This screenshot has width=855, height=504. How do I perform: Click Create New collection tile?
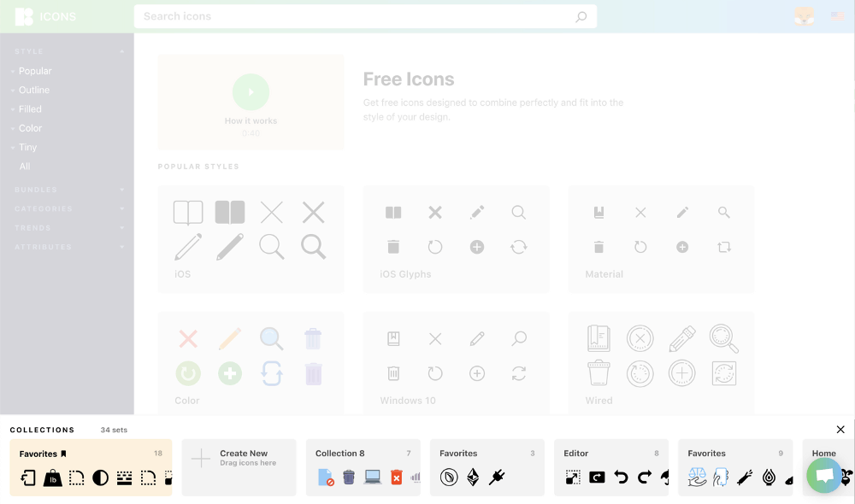[x=239, y=467]
